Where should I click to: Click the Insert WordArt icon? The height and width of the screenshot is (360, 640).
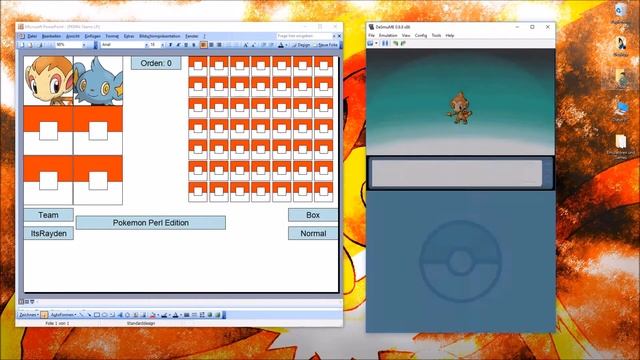(x=120, y=315)
